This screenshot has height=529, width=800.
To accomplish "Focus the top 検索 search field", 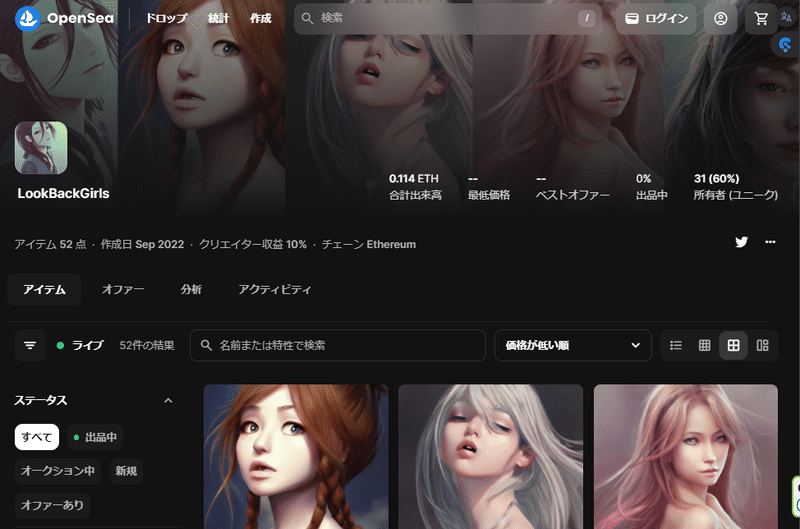I will coord(447,18).
